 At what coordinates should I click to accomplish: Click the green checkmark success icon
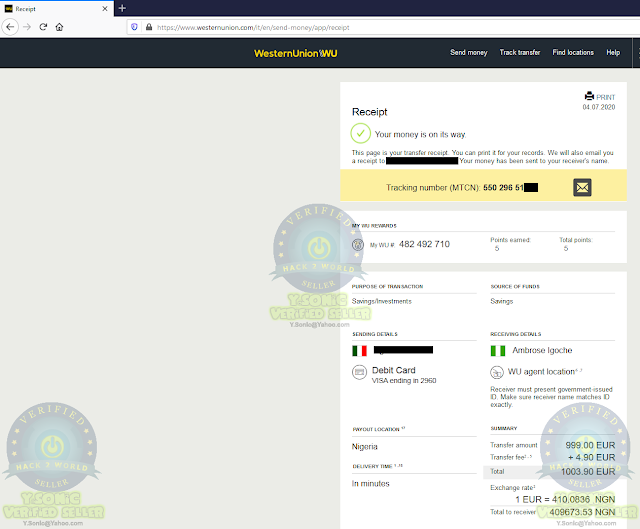click(x=360, y=133)
